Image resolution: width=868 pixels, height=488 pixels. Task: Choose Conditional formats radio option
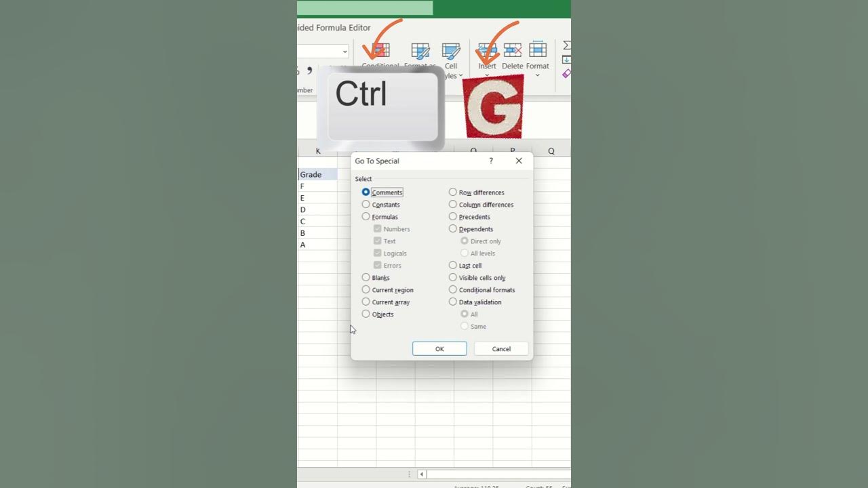[x=453, y=290]
